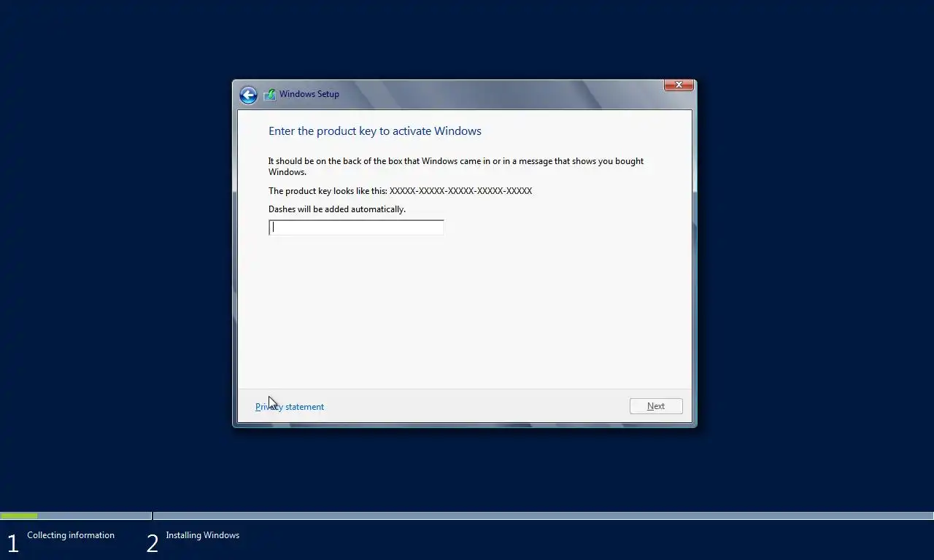Click 'Dashes will be added automatically.' text
This screenshot has height=560, width=934.
(x=337, y=209)
